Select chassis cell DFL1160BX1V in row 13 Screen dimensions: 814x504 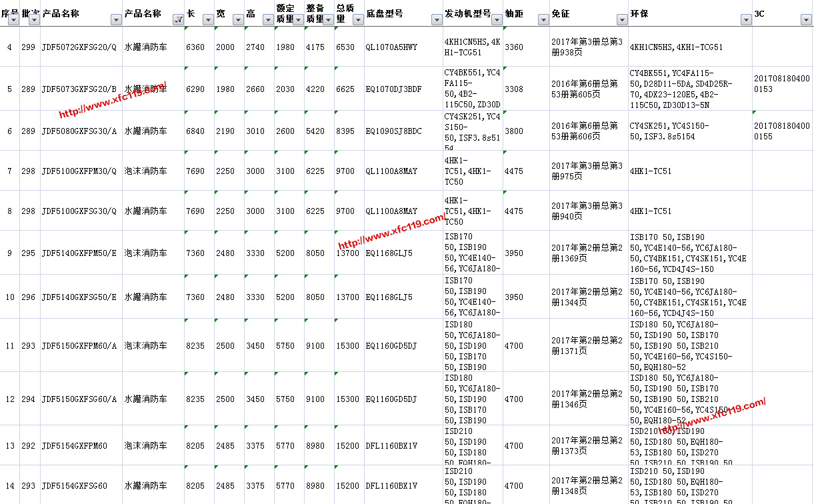393,446
